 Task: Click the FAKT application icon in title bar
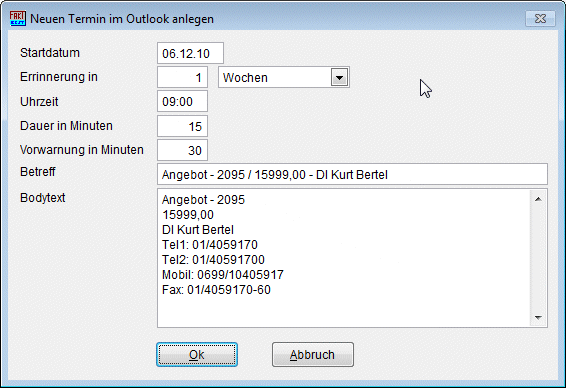(18, 18)
